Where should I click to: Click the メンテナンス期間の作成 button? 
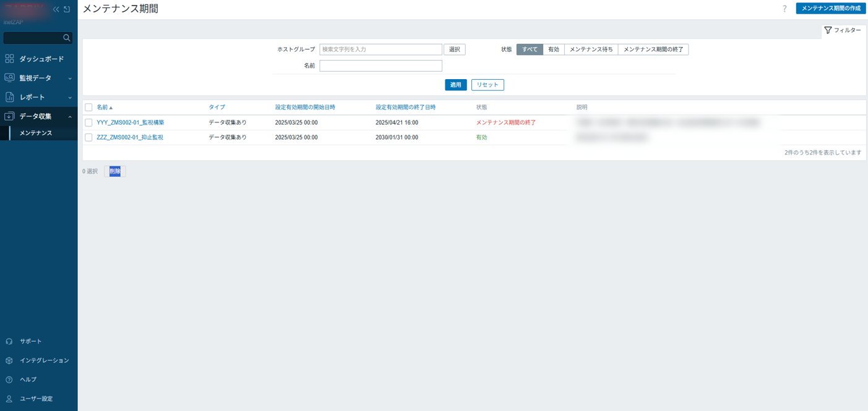click(x=830, y=8)
